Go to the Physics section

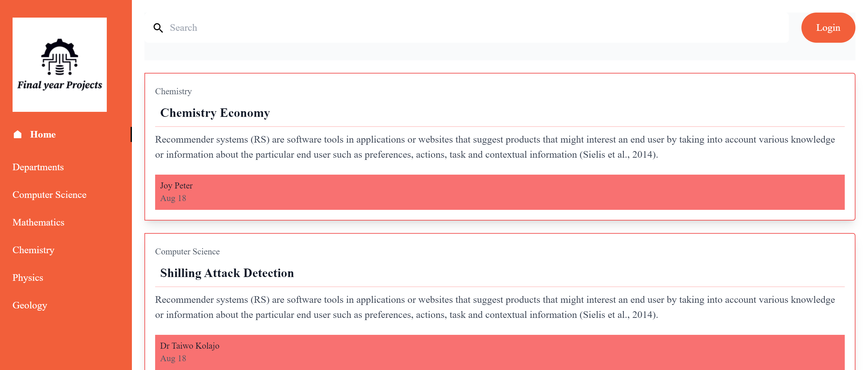[28, 277]
